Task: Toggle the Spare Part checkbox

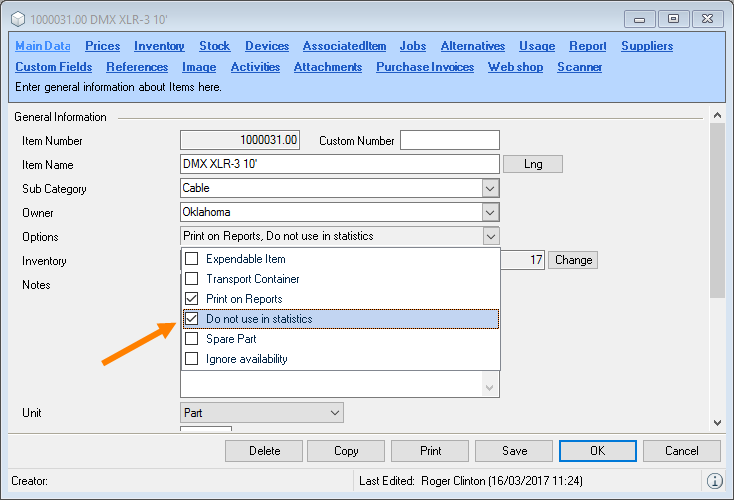Action: coord(192,339)
